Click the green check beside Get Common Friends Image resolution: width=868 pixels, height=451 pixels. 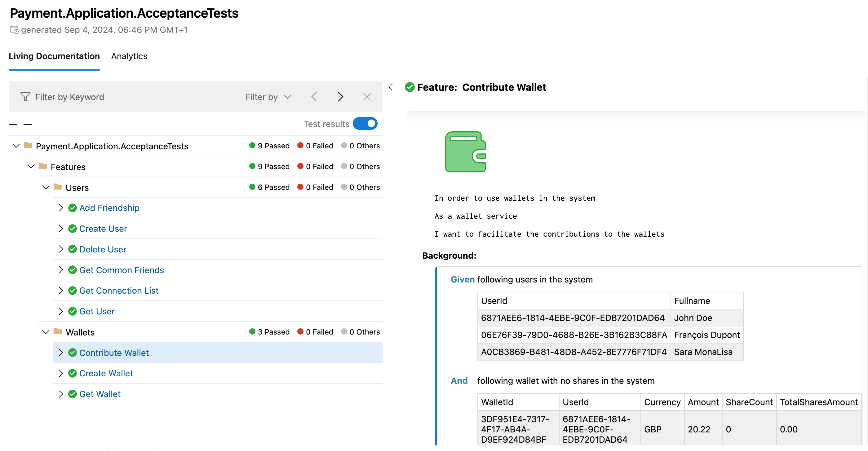tap(73, 270)
